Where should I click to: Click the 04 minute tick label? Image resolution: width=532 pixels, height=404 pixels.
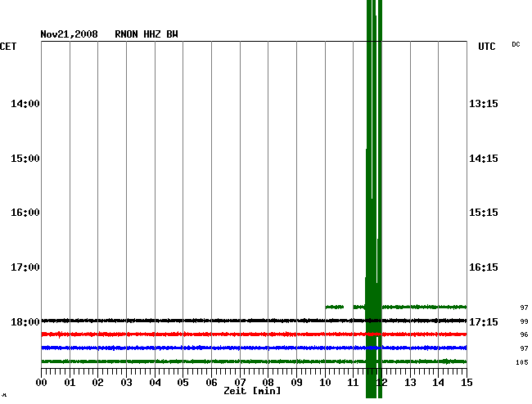(x=155, y=383)
